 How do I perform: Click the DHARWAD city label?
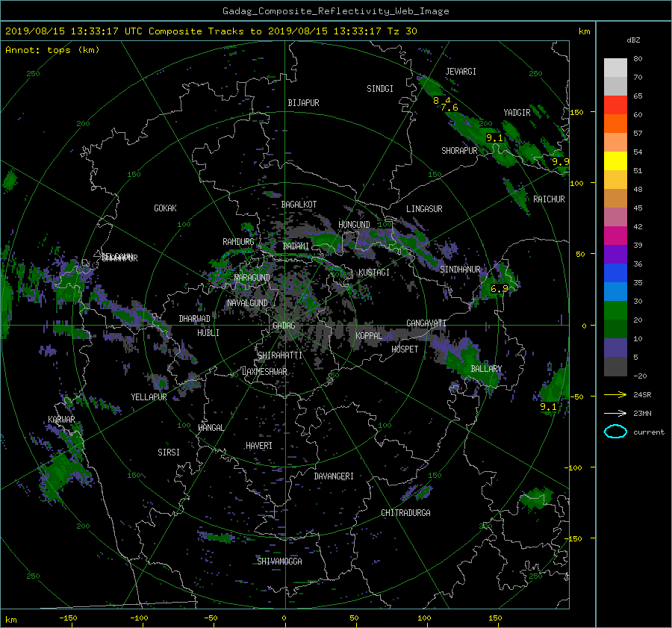click(195, 319)
